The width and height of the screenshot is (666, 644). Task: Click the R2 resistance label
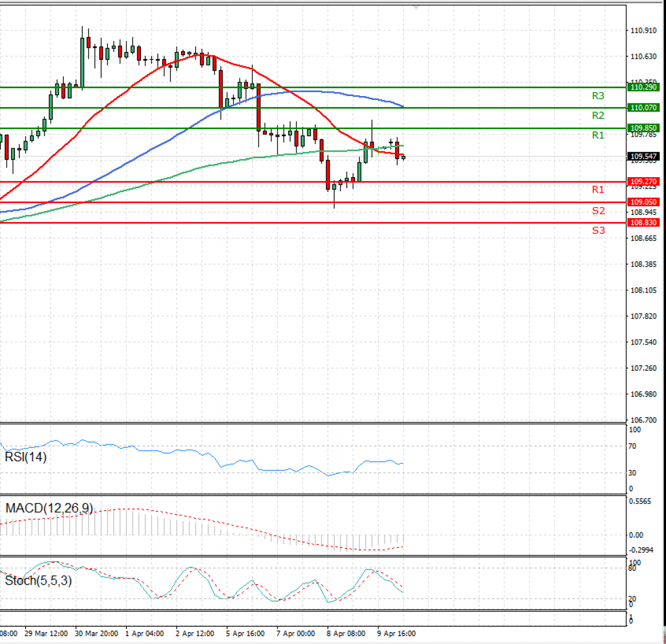click(x=598, y=115)
